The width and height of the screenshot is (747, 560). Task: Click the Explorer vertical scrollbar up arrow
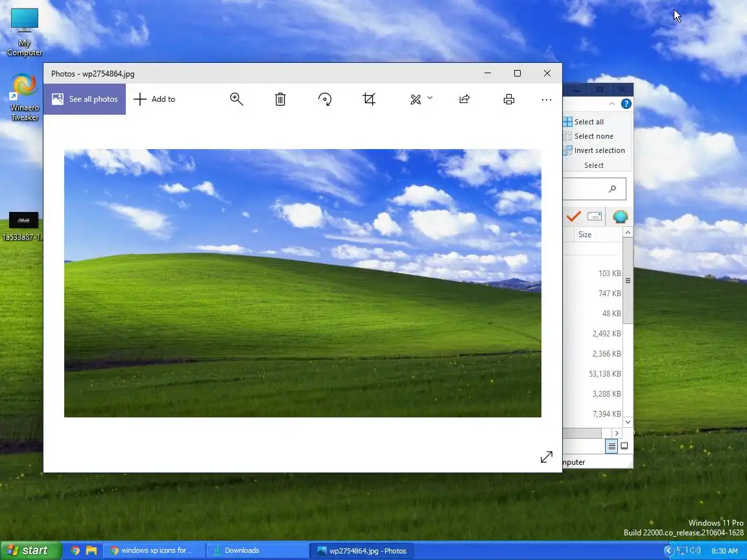tap(628, 233)
